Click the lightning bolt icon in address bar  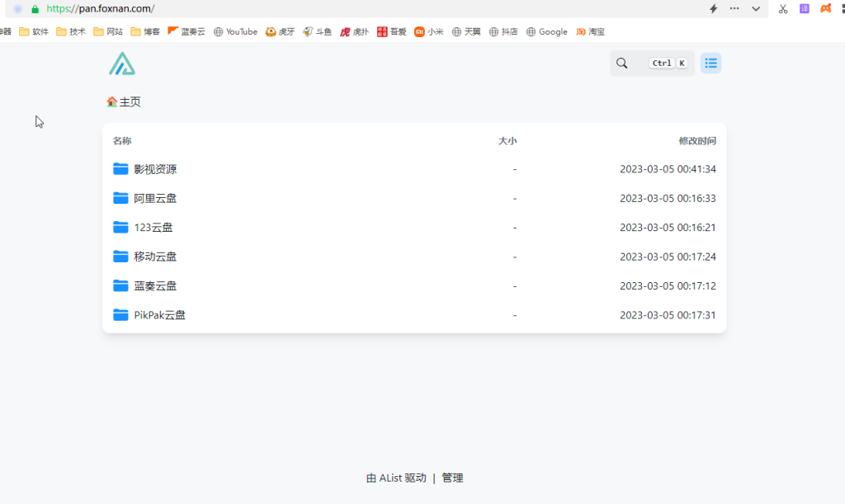click(714, 8)
